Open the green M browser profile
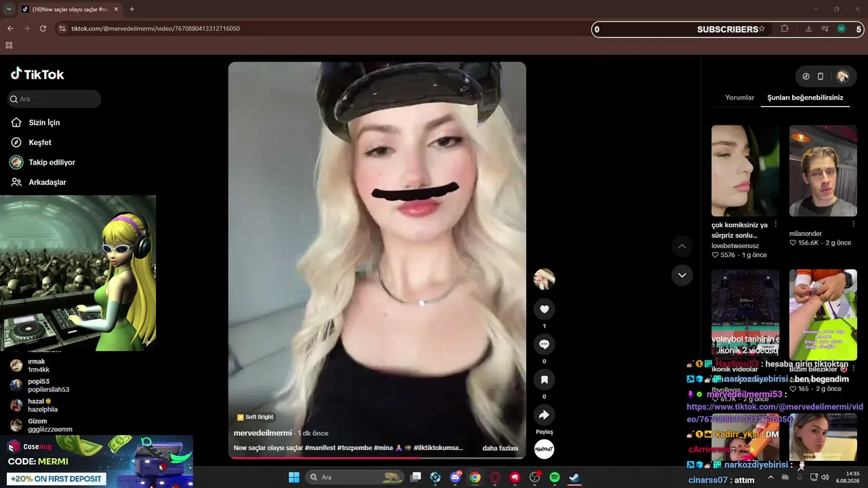The width and height of the screenshot is (868, 488). pyautogui.click(x=842, y=28)
